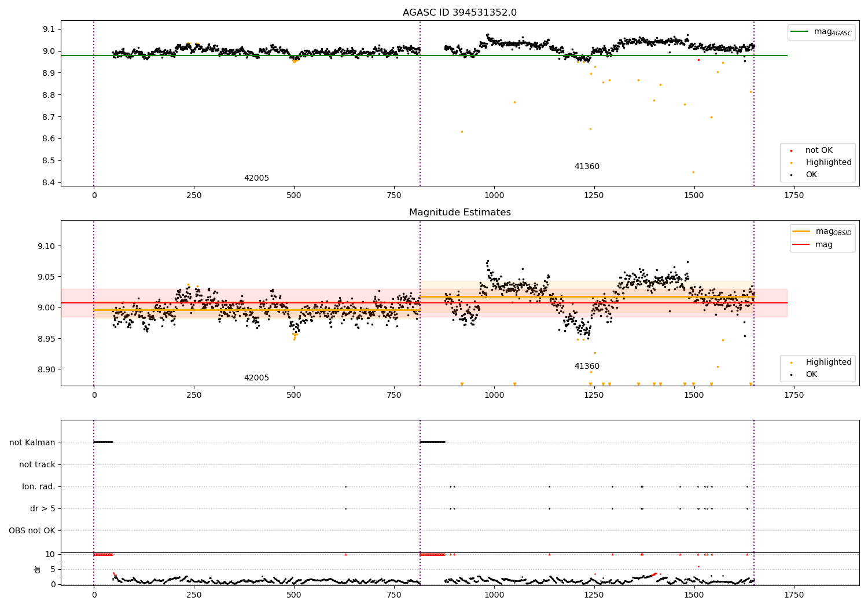
Task: Click the 'dr > 5' axis label
Action: point(43,509)
